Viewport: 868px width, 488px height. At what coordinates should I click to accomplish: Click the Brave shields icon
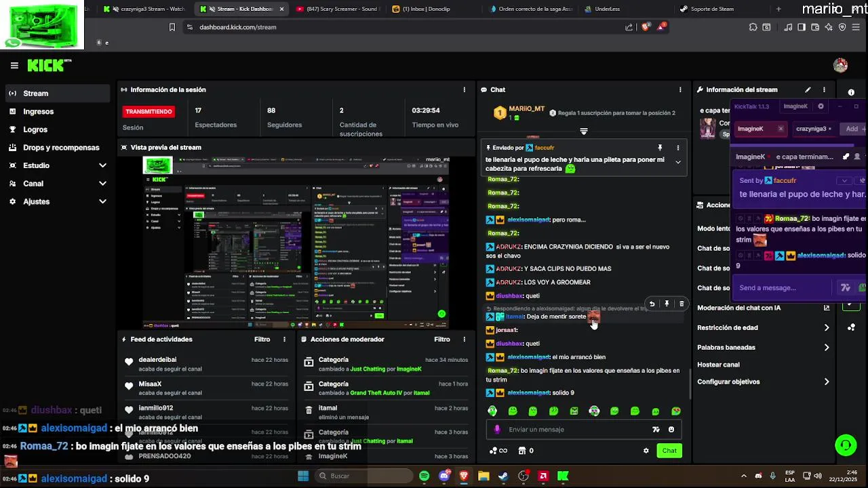tap(645, 27)
